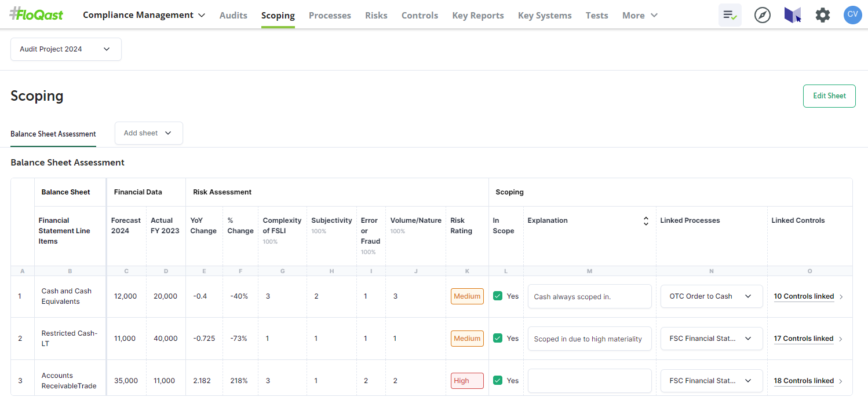Open the Key Reports tab
868x397 pixels.
tap(478, 16)
